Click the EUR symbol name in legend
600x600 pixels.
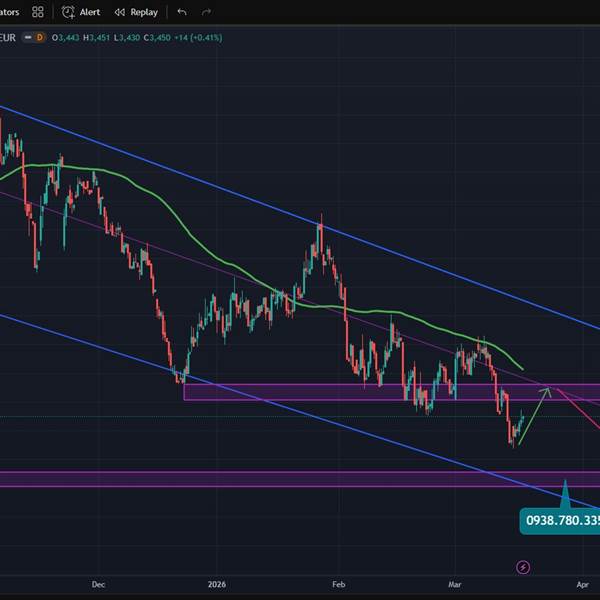[8, 38]
